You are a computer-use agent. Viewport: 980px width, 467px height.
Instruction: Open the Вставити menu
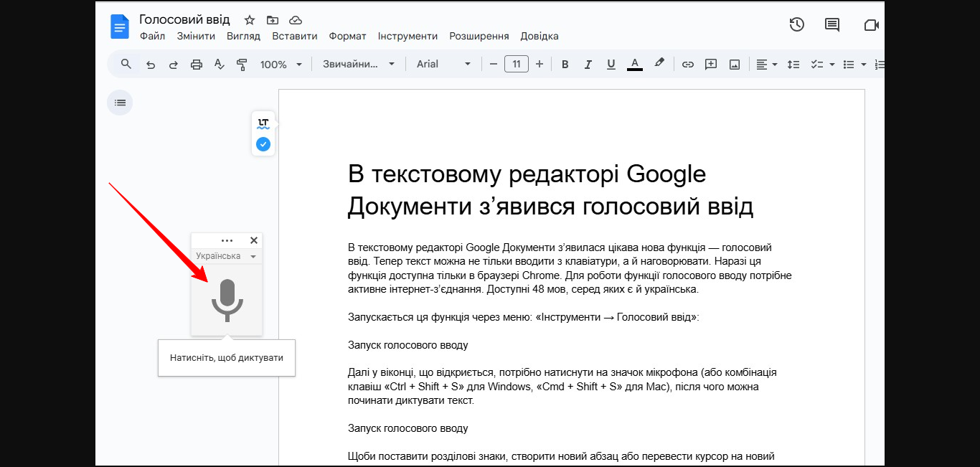coord(295,36)
